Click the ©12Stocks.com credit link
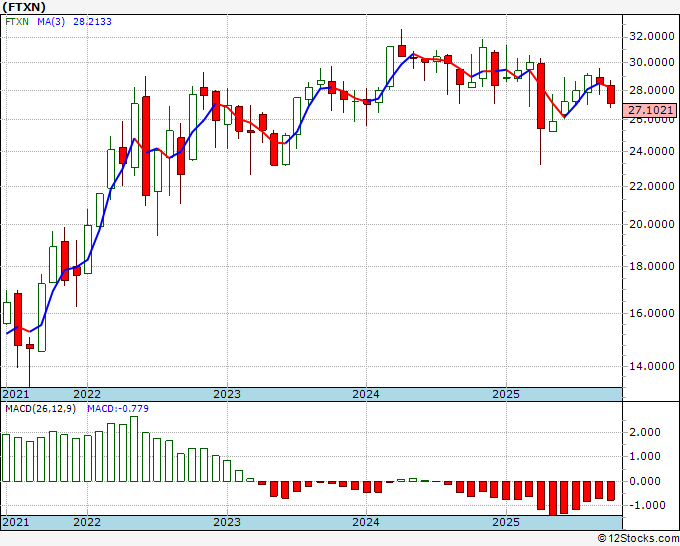 tap(638, 539)
